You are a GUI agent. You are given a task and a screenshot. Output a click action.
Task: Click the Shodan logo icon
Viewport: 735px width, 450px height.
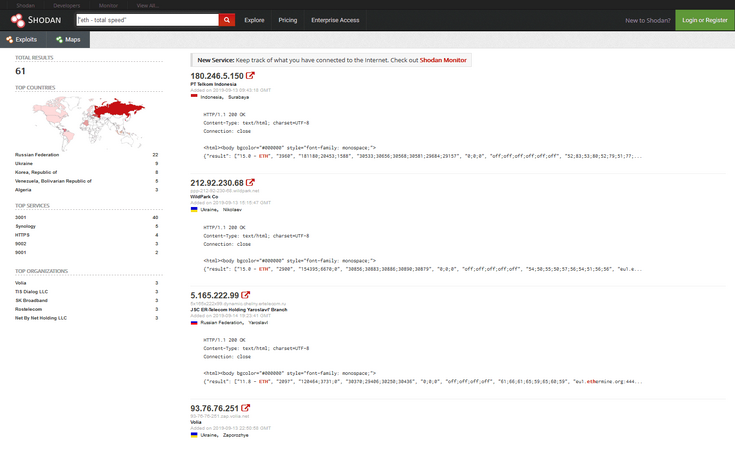tap(18, 20)
